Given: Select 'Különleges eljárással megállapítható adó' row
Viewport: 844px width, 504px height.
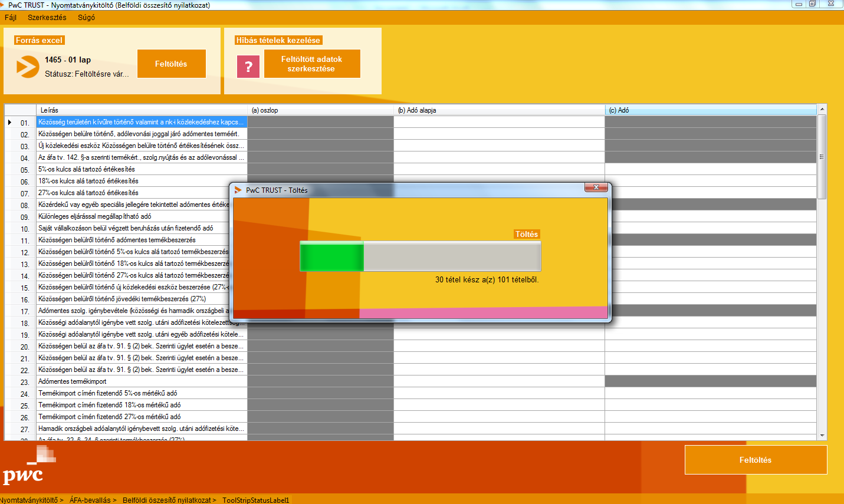Looking at the screenshot, I should coord(133,216).
